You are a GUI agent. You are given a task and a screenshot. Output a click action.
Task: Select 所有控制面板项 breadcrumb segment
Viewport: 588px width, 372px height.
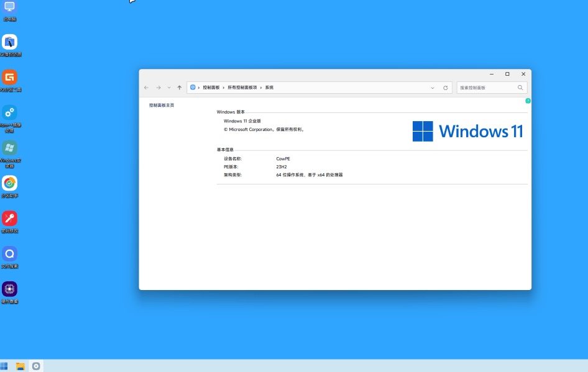pos(242,88)
